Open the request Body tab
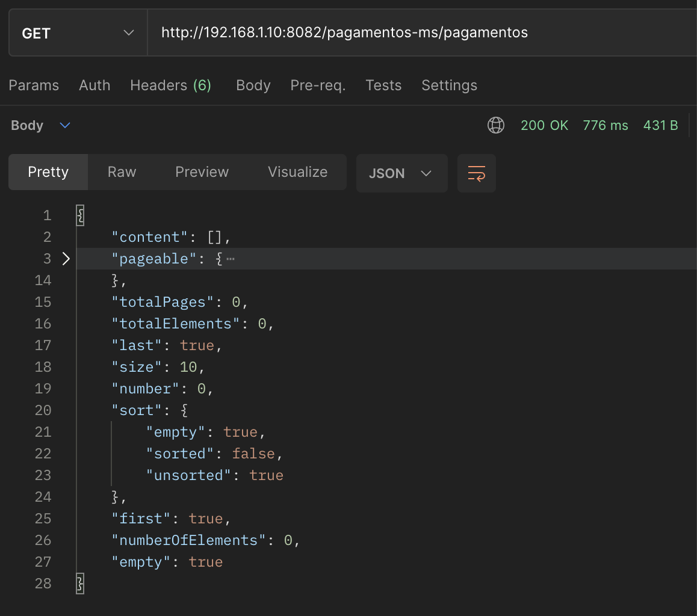The image size is (697, 616). [x=253, y=85]
